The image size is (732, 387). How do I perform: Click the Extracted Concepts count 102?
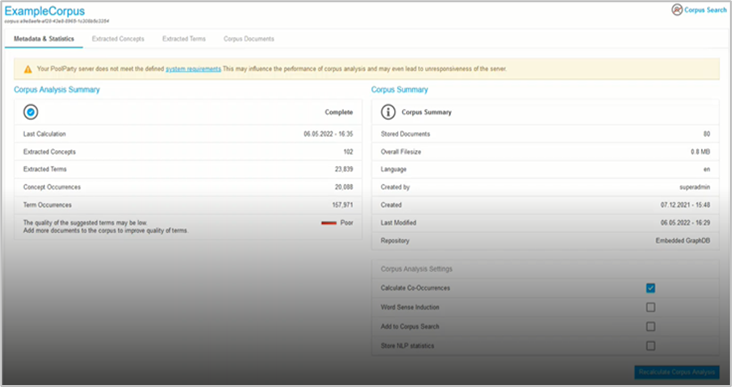coord(348,152)
